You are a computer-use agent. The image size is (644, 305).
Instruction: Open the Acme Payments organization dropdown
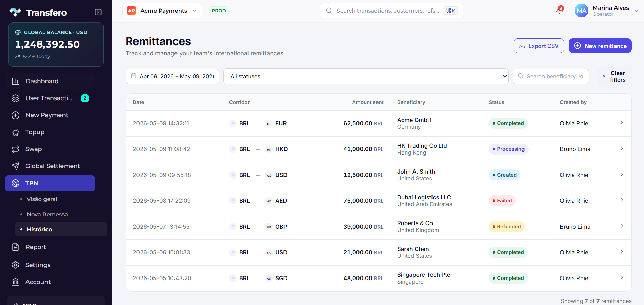coord(162,11)
